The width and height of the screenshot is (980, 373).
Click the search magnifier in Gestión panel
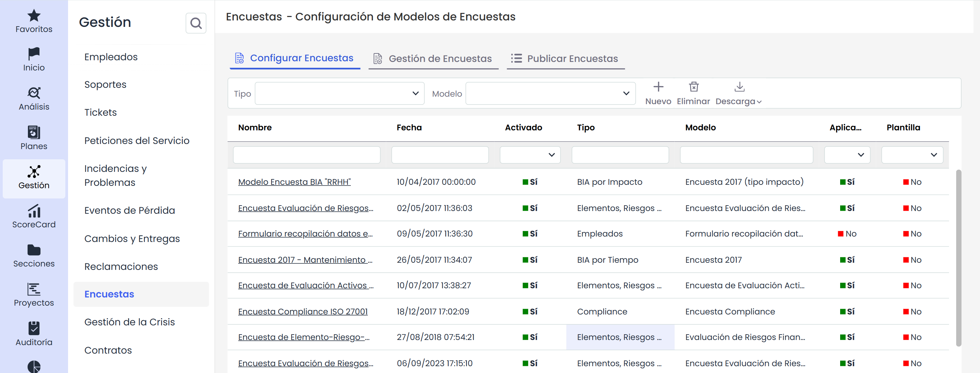196,23
